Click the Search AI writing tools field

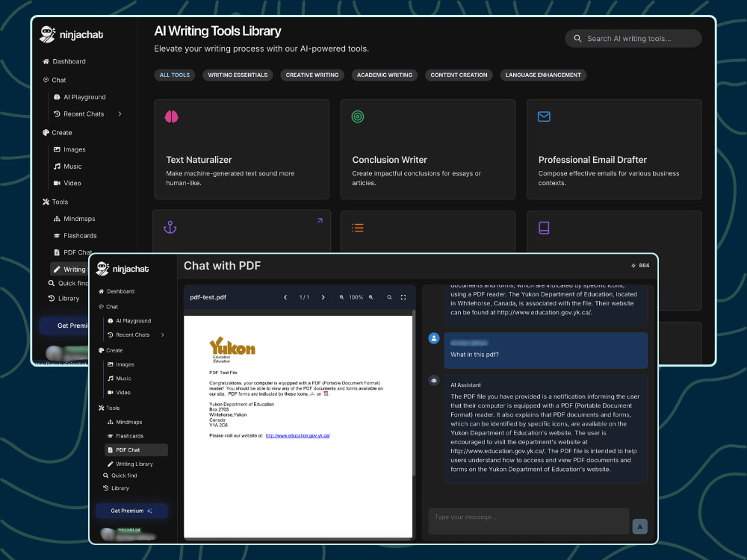pyautogui.click(x=633, y=39)
